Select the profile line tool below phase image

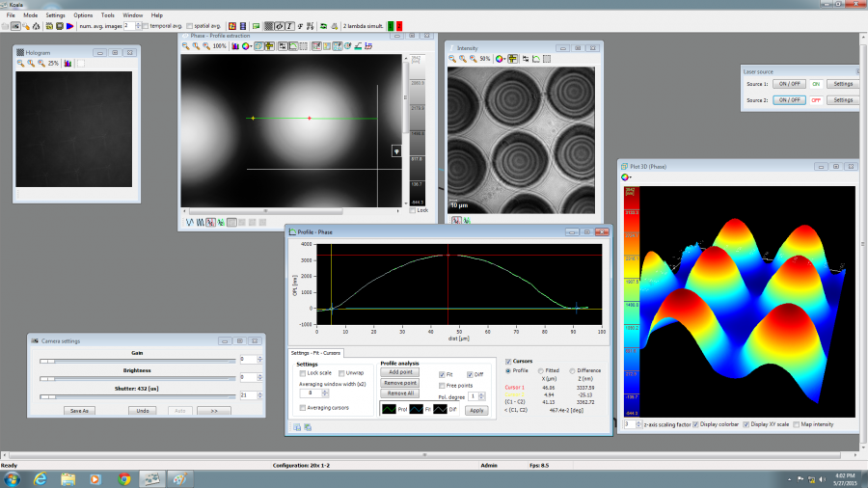[188, 222]
